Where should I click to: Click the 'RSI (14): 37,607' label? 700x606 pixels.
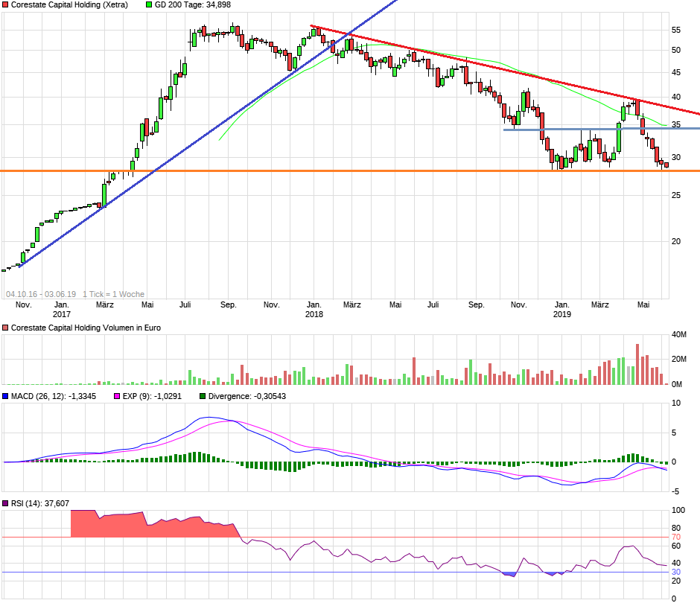40,503
